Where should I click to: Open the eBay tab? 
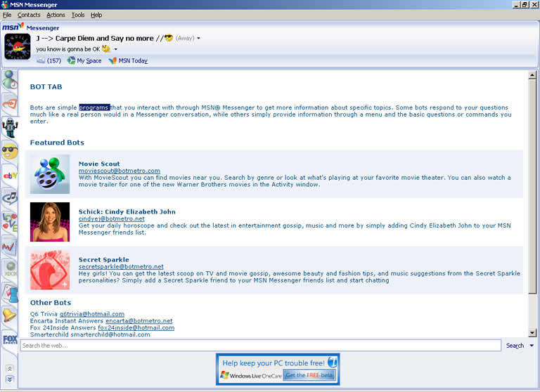coord(10,176)
